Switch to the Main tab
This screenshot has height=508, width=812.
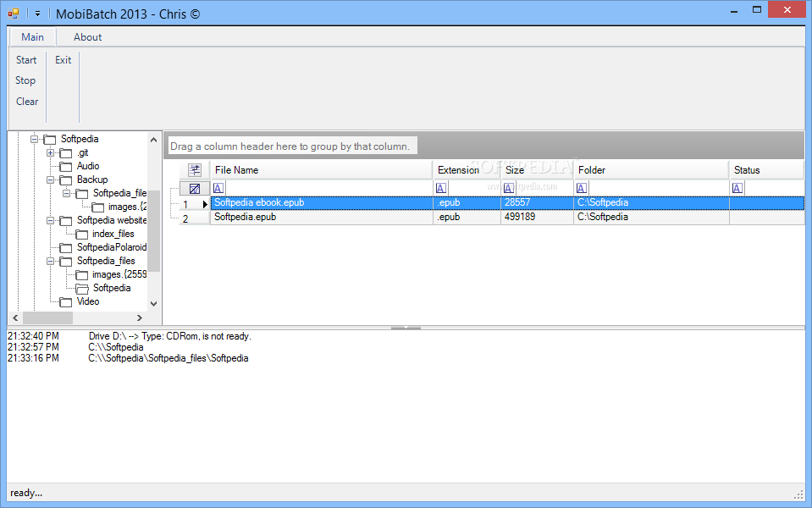32,37
